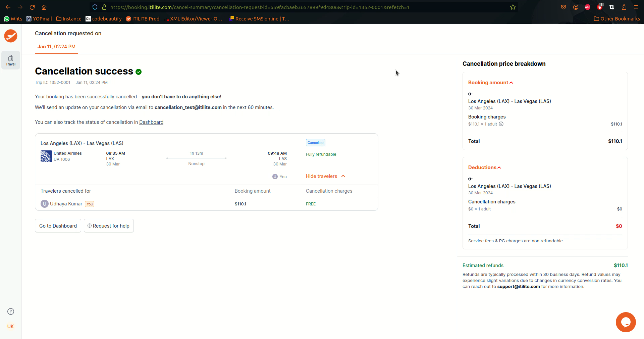Open the chat support bubble

[626, 322]
